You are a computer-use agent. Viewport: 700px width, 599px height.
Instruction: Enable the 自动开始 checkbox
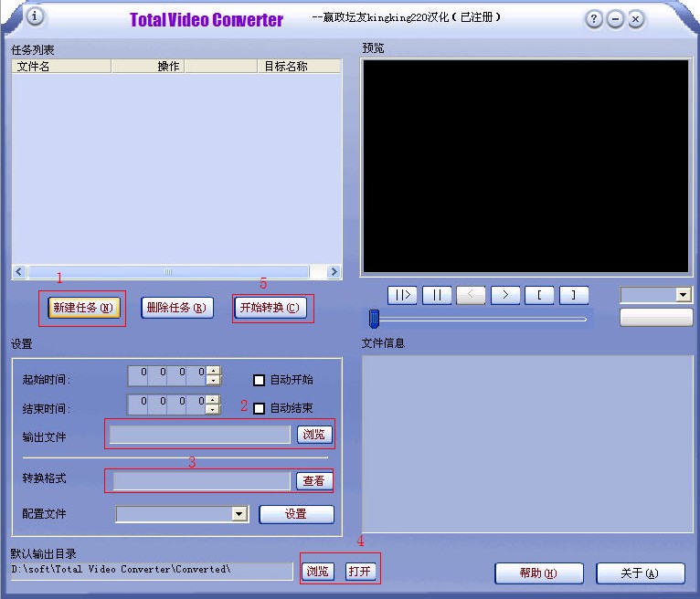click(x=259, y=380)
